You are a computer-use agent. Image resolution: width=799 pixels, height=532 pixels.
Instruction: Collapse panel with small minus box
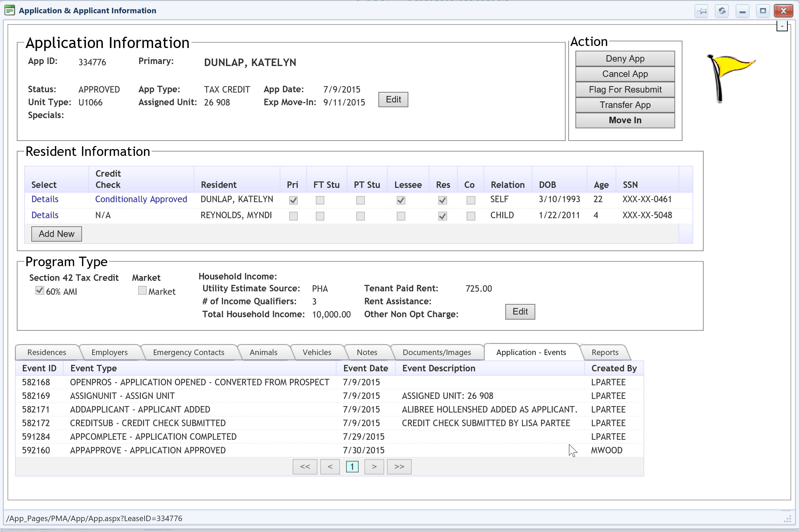782,26
